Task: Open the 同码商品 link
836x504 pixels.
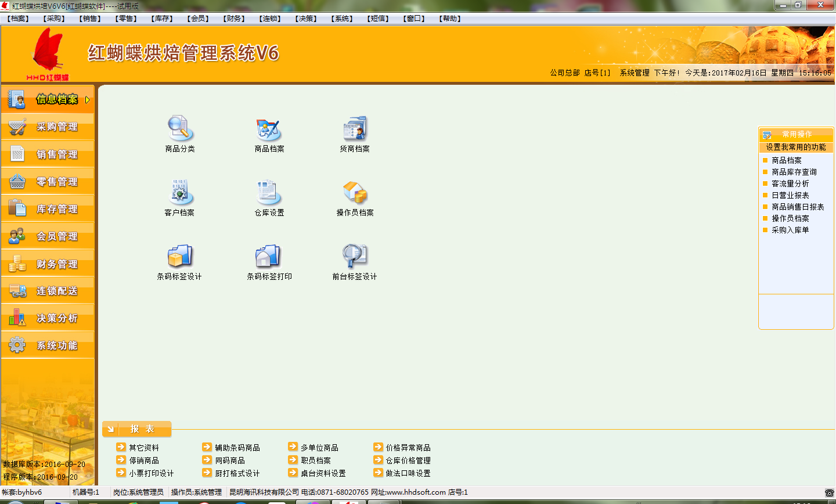Action: click(x=230, y=460)
